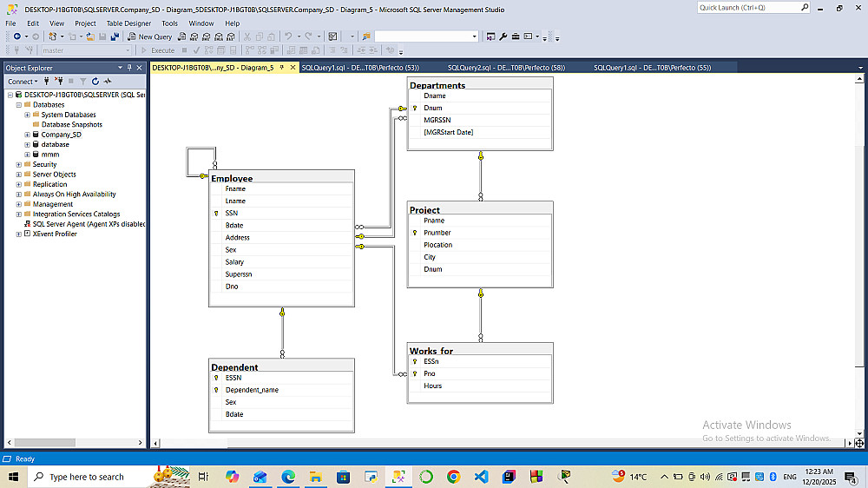Click the Find in Files icon

coord(366,36)
